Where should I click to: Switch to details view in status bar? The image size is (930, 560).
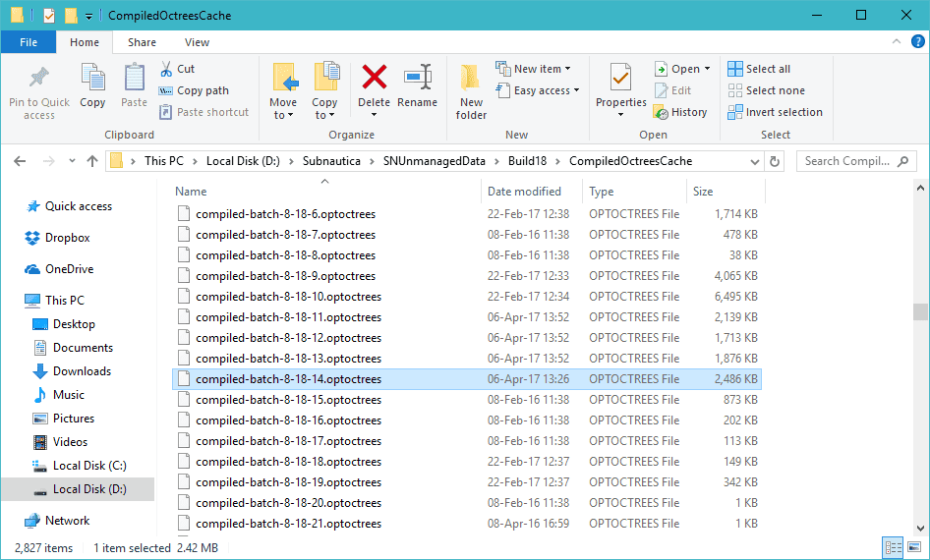[x=894, y=547]
